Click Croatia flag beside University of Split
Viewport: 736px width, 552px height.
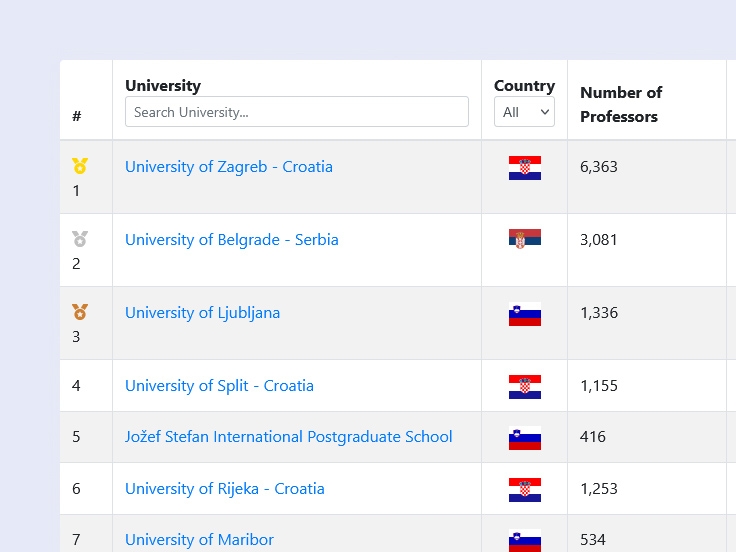coord(525,387)
